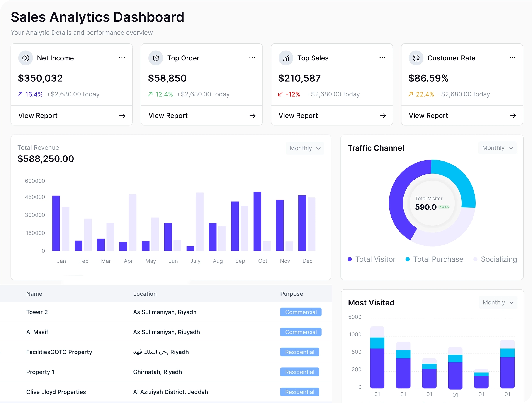Click the Purpose column header
Image resolution: width=532 pixels, height=403 pixels.
point(291,294)
